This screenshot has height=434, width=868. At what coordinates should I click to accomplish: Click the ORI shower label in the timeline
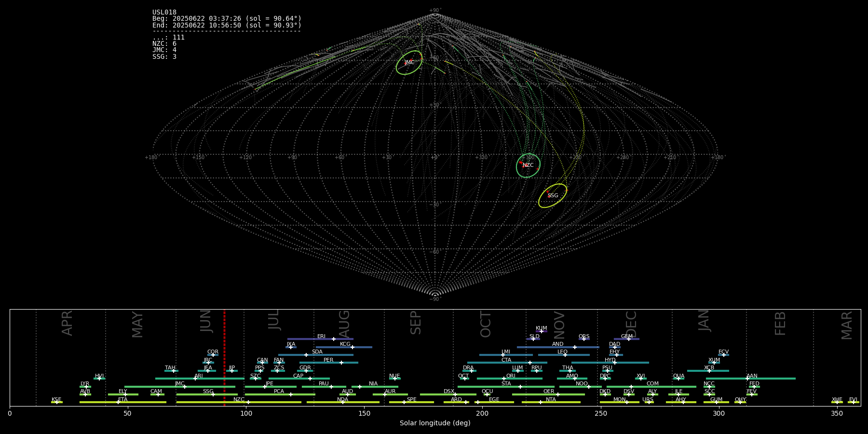click(x=511, y=376)
